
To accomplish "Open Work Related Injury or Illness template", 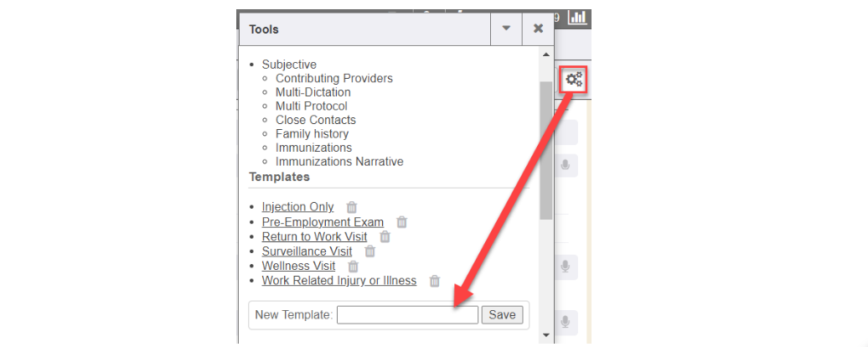I will [x=338, y=281].
